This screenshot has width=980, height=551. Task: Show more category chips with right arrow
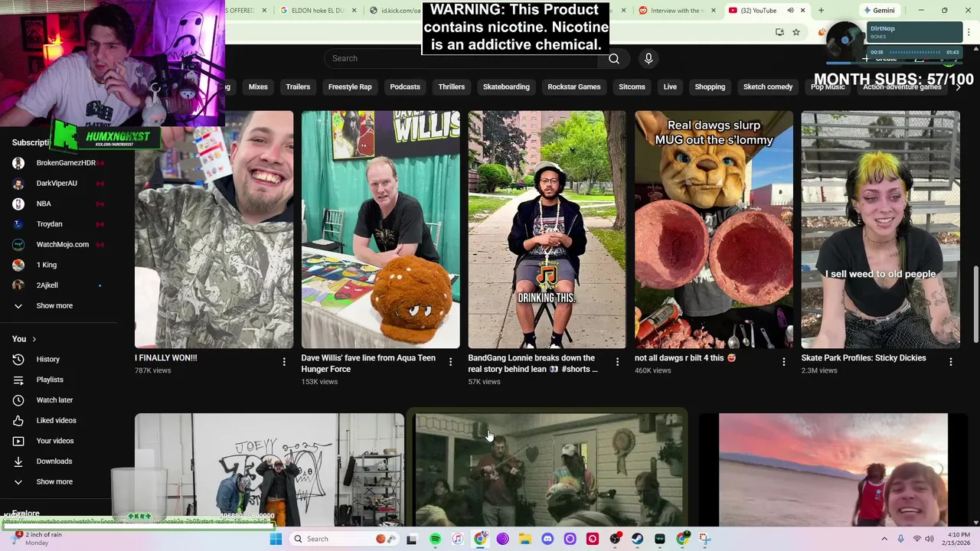point(958,87)
